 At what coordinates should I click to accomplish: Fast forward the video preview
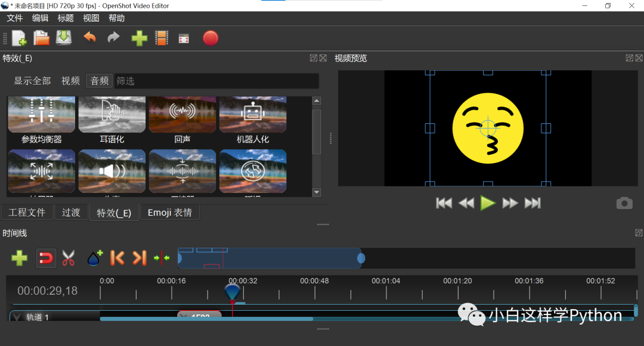(510, 203)
